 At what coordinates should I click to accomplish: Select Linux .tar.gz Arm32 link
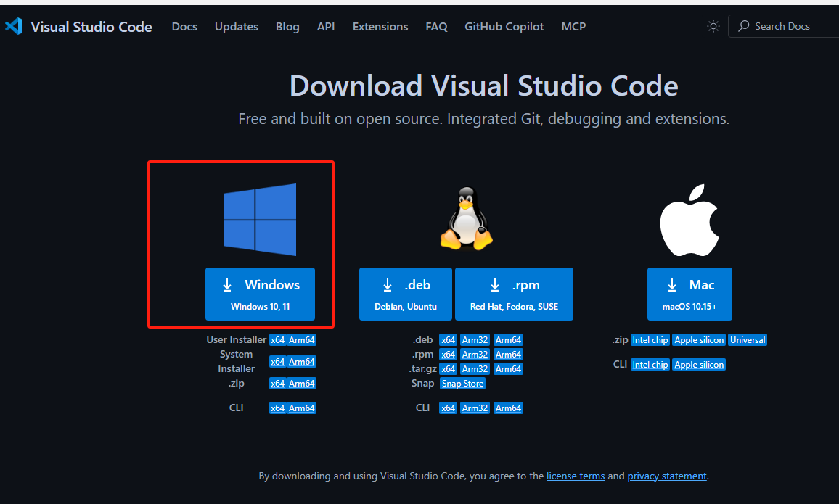[475, 369]
